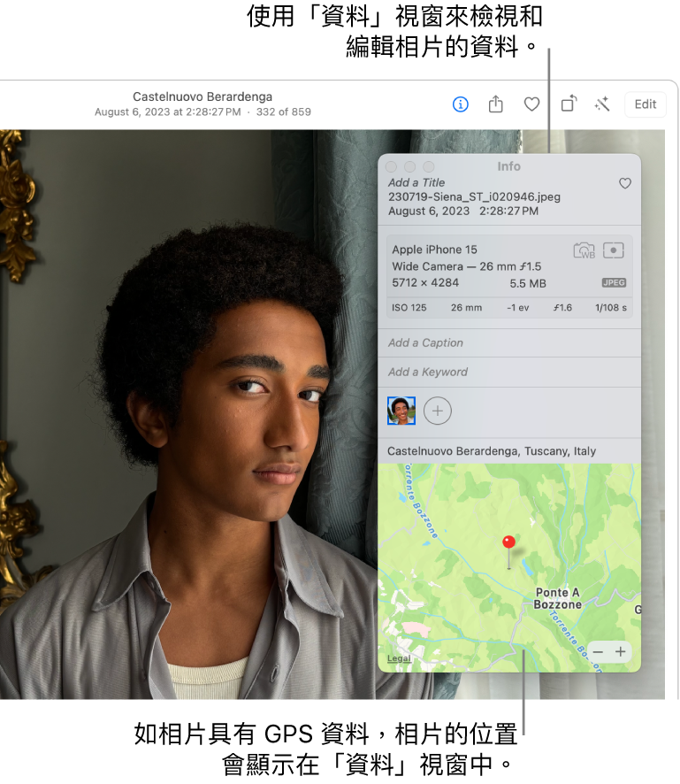
Task: Click location Castelnuovo Berardenga, Tuscany, Italy
Action: [492, 451]
